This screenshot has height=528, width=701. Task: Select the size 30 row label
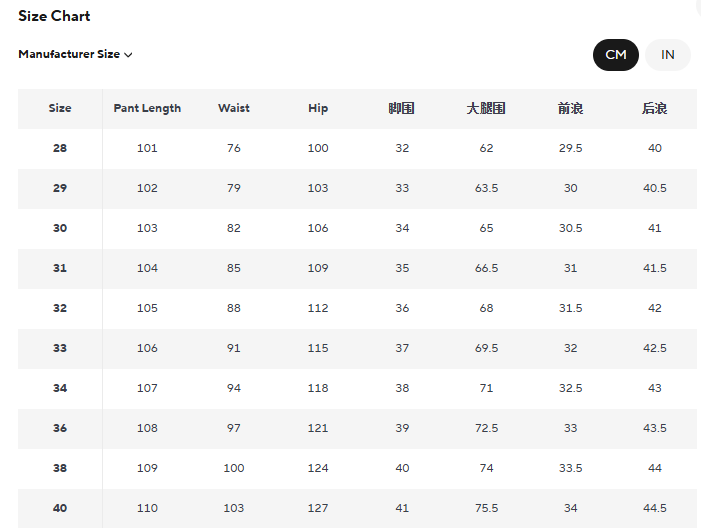pyautogui.click(x=60, y=228)
